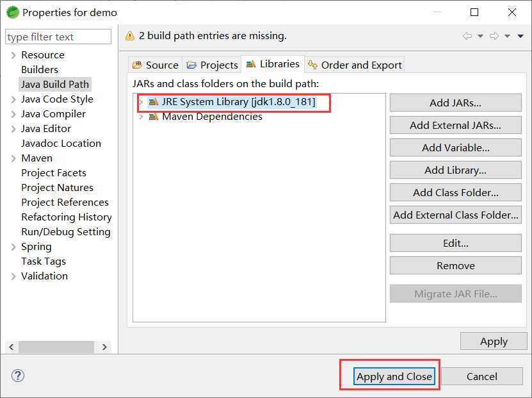Viewport: 532px width, 398px height.
Task: Expand the Maven Dependencies entry
Action: click(141, 117)
